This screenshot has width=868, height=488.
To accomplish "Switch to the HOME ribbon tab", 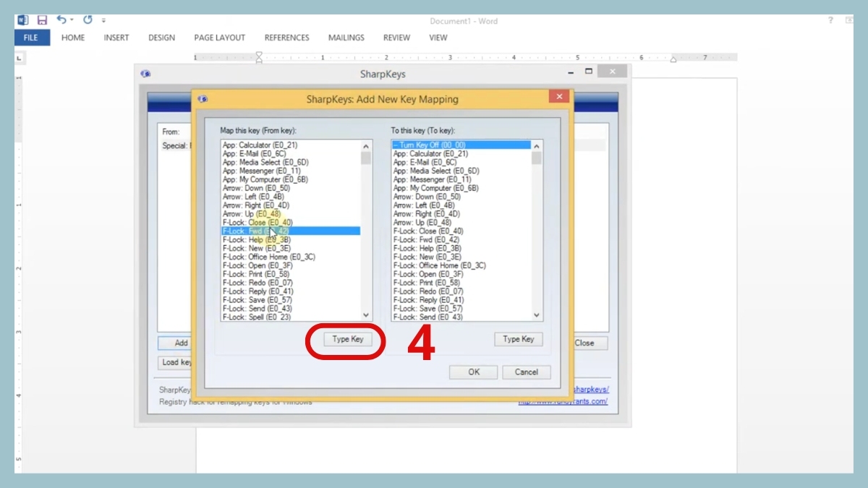I will pos(73,38).
